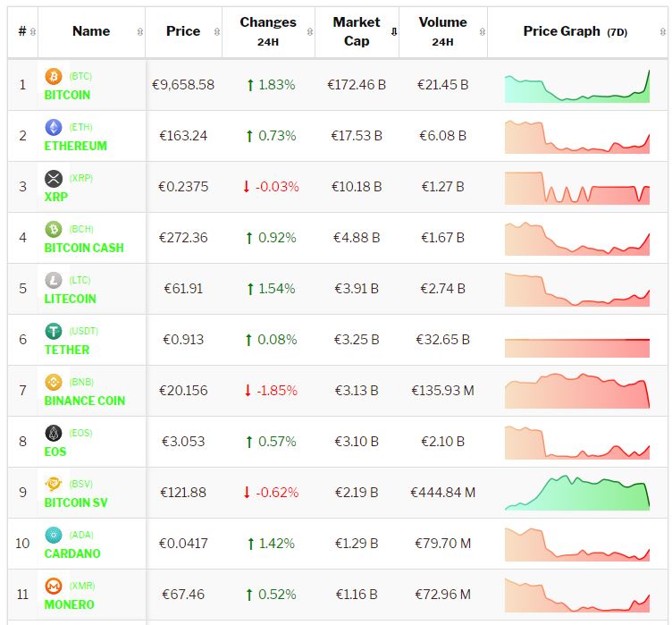Click the Binance Coin yellow icon
This screenshot has width=672, height=625.
coord(54,383)
